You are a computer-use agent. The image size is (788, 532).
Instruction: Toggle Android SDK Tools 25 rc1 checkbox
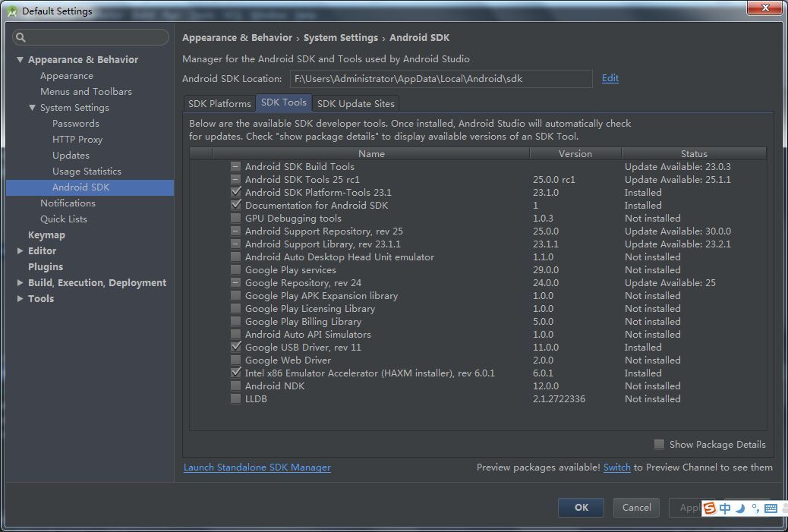(x=235, y=179)
